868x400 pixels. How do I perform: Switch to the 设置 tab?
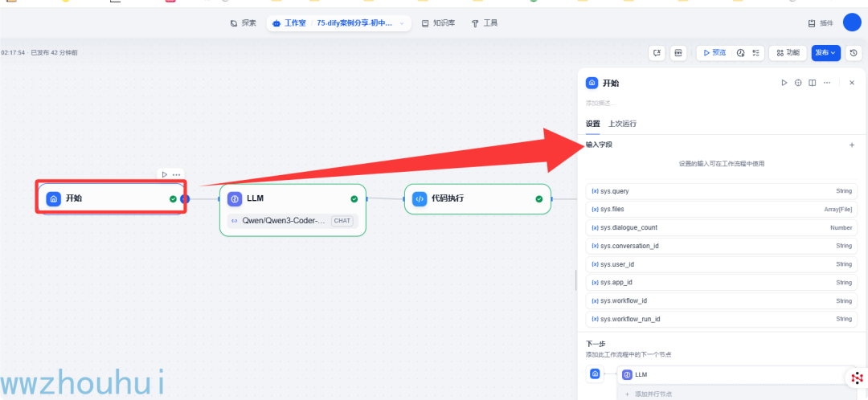(x=593, y=124)
